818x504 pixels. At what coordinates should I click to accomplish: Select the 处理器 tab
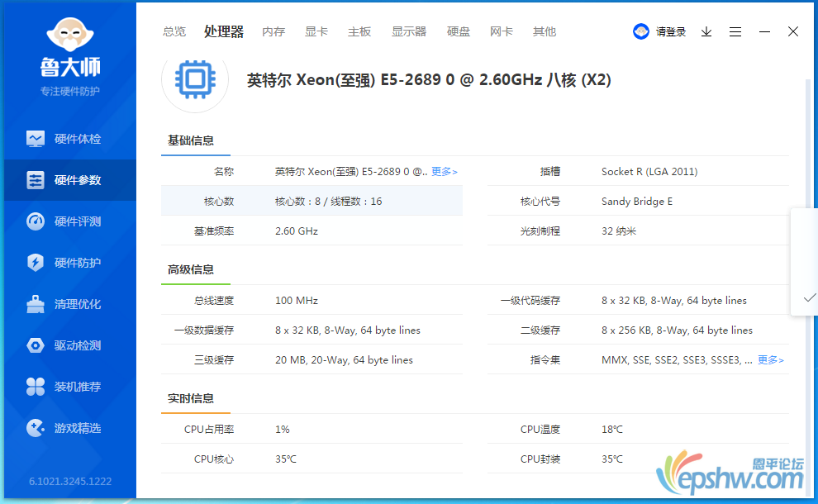[224, 32]
